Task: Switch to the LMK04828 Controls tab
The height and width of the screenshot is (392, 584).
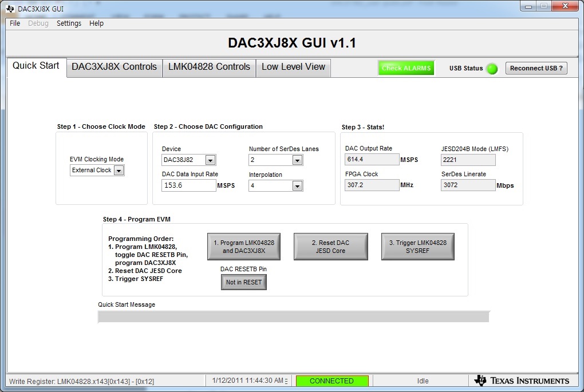Action: [209, 67]
